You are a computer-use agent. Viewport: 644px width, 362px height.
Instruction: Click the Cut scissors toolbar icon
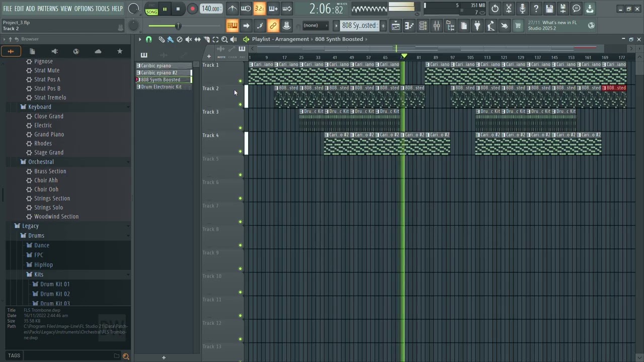click(509, 9)
